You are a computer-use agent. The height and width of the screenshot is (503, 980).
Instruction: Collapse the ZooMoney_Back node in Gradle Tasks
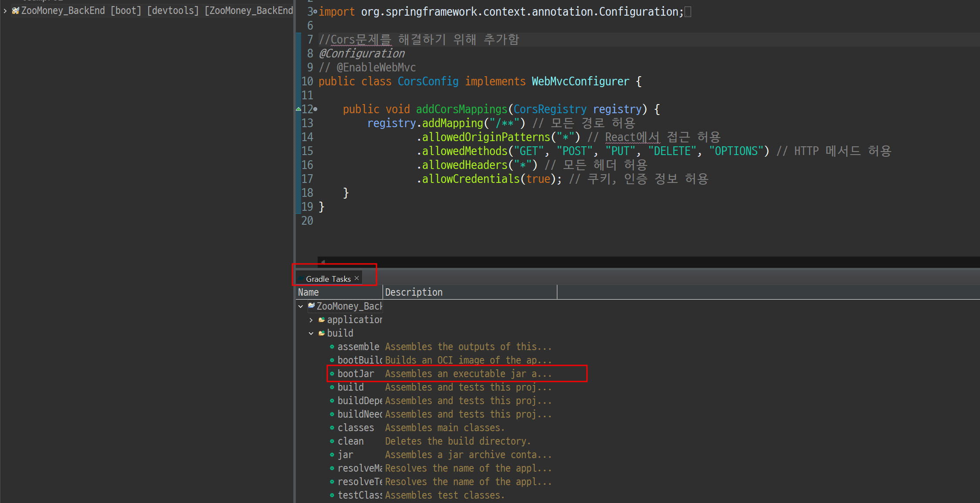pyautogui.click(x=301, y=306)
